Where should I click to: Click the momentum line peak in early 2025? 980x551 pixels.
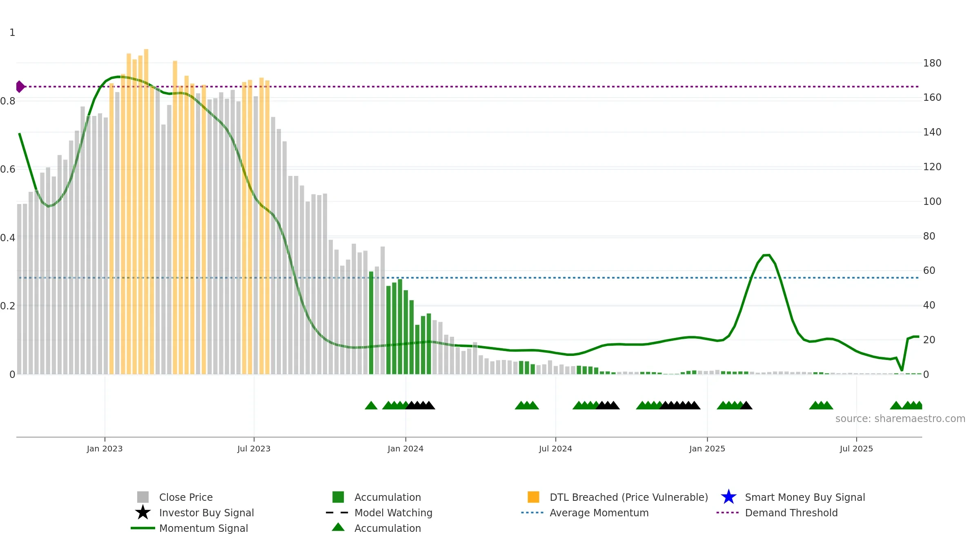coord(766,255)
